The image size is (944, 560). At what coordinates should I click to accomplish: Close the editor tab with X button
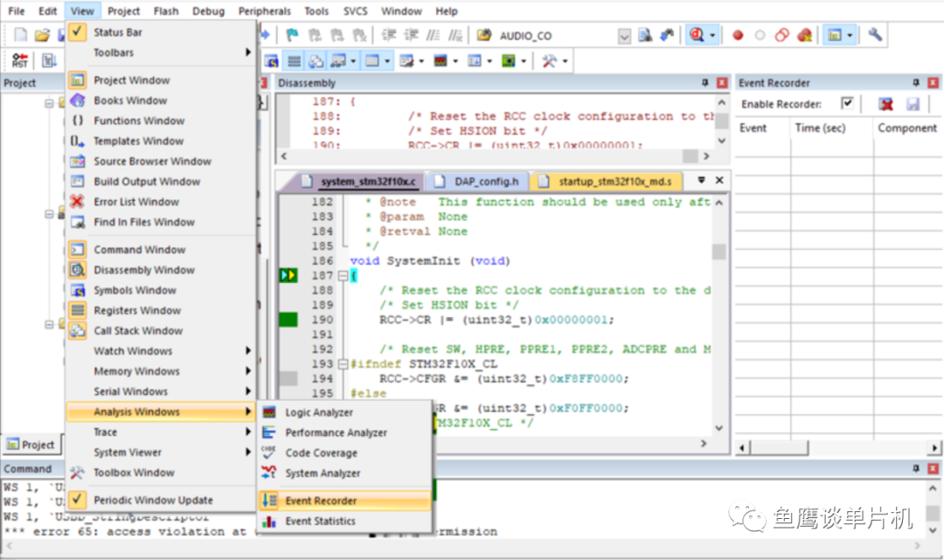click(719, 180)
